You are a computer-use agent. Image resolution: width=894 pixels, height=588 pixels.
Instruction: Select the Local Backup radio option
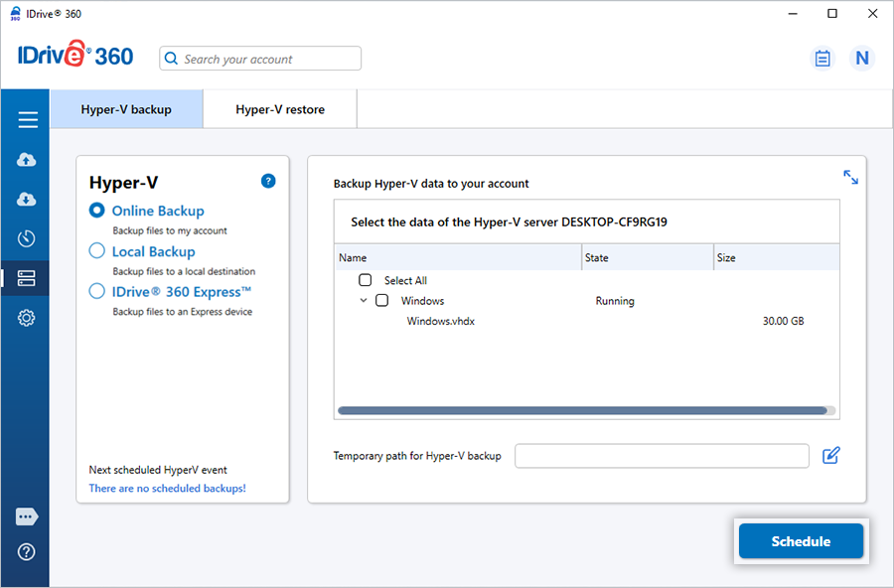coord(97,251)
